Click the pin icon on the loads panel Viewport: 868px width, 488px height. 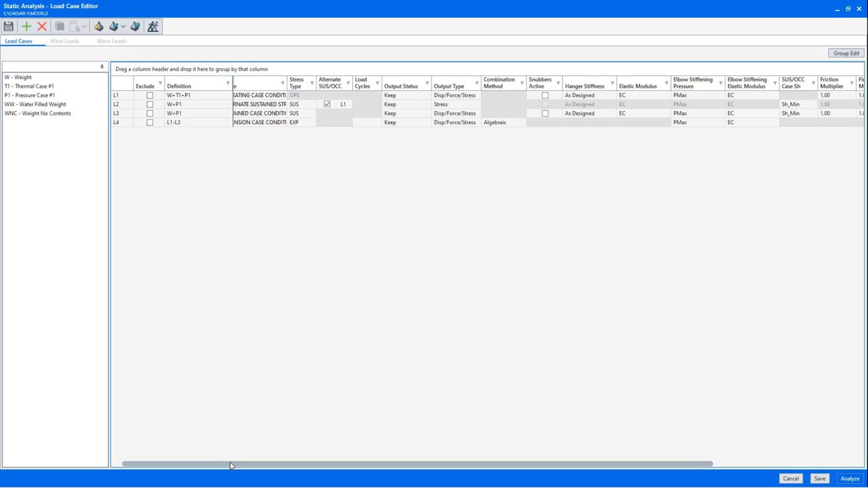pyautogui.click(x=102, y=67)
